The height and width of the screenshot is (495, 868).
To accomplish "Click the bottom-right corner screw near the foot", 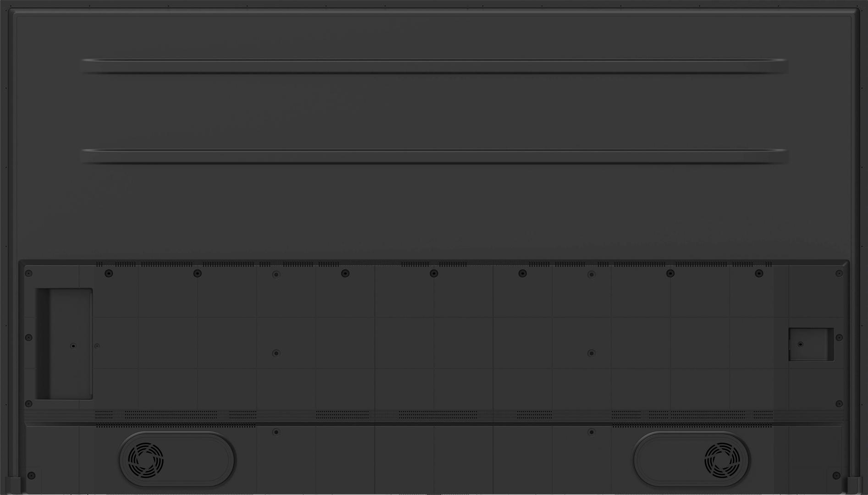I will 836,475.
